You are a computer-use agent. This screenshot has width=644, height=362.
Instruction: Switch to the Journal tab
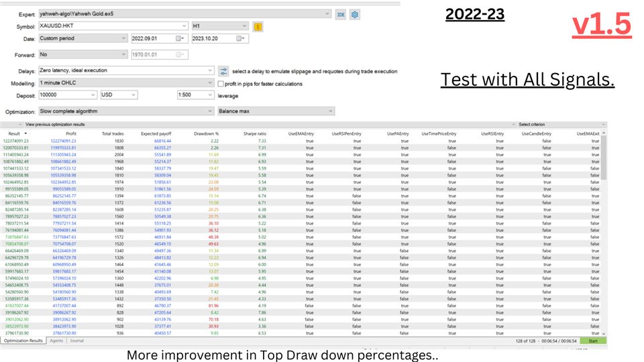pos(76,341)
